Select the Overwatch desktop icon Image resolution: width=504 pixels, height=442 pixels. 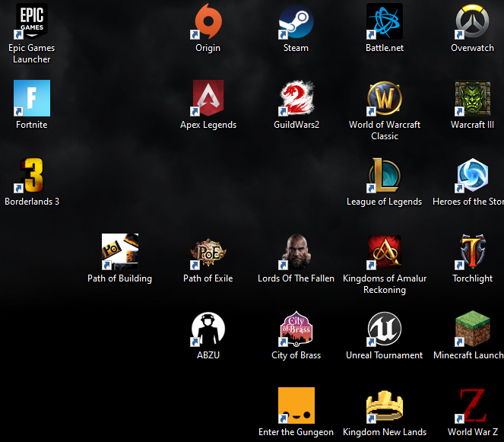[x=473, y=21]
